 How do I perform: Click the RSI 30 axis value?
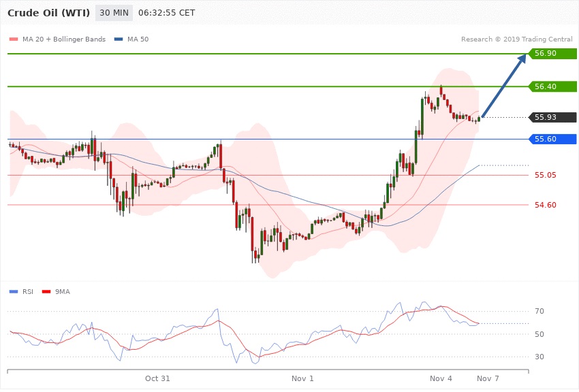click(539, 357)
